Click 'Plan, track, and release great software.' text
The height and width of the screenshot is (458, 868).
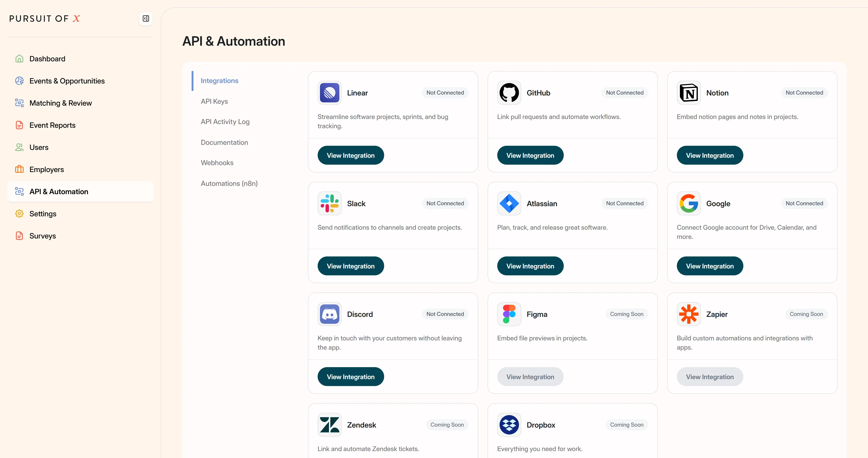552,227
